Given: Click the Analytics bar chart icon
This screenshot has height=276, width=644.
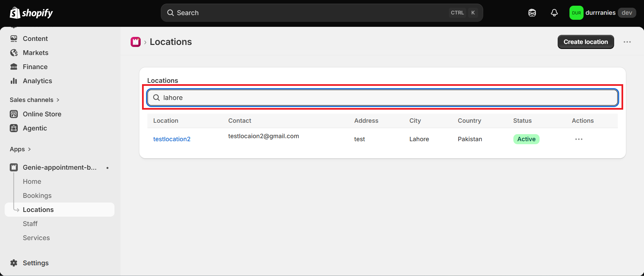Looking at the screenshot, I should [x=14, y=81].
